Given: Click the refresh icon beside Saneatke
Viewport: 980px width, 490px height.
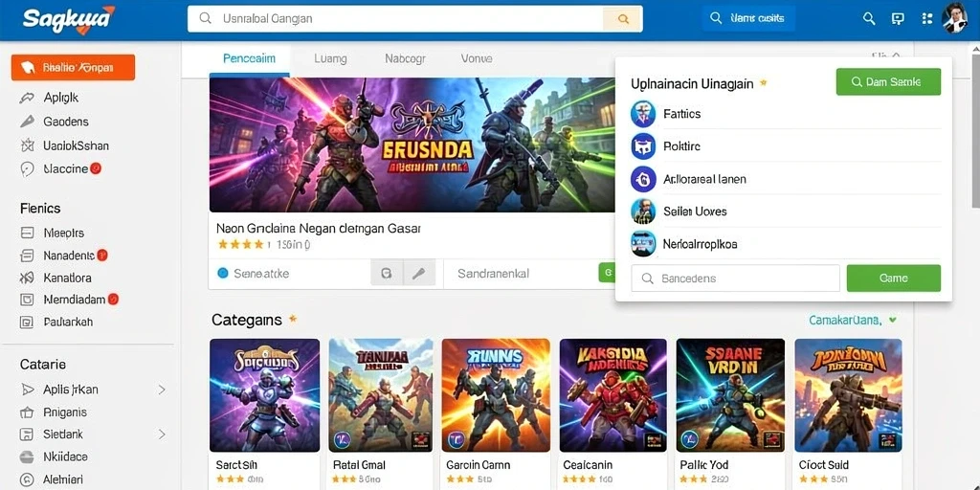Looking at the screenshot, I should (x=387, y=273).
